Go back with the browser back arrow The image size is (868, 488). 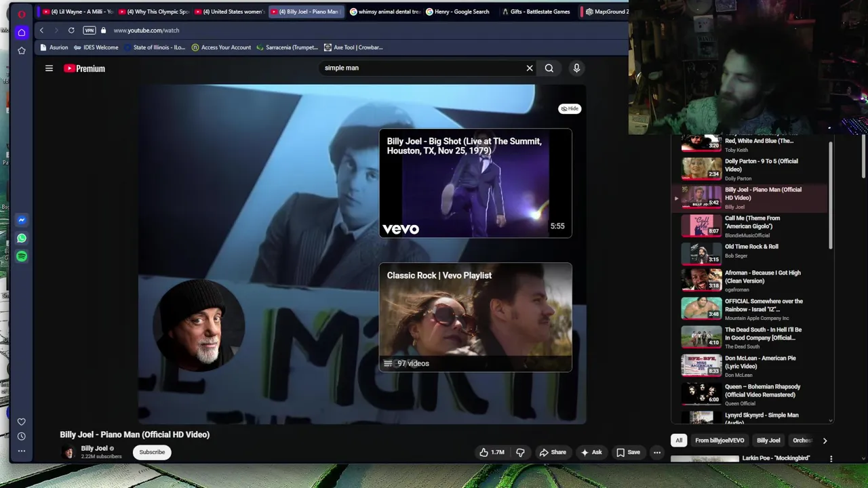[41, 30]
